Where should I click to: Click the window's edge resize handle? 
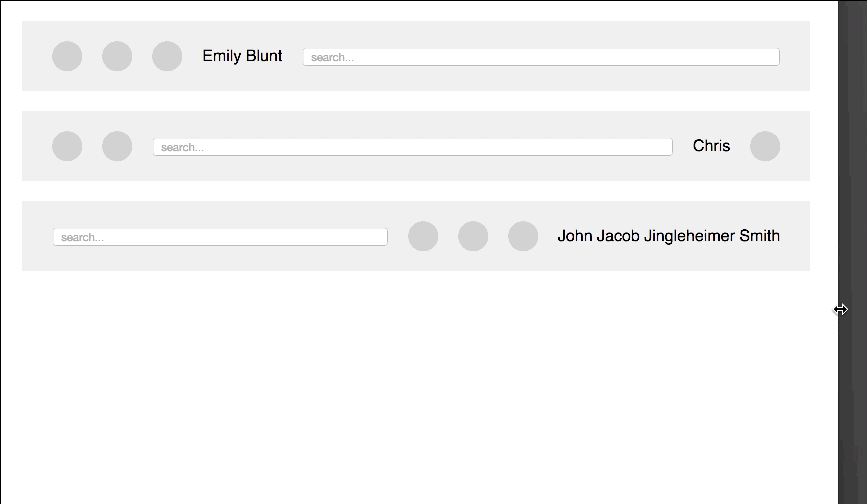coord(840,309)
